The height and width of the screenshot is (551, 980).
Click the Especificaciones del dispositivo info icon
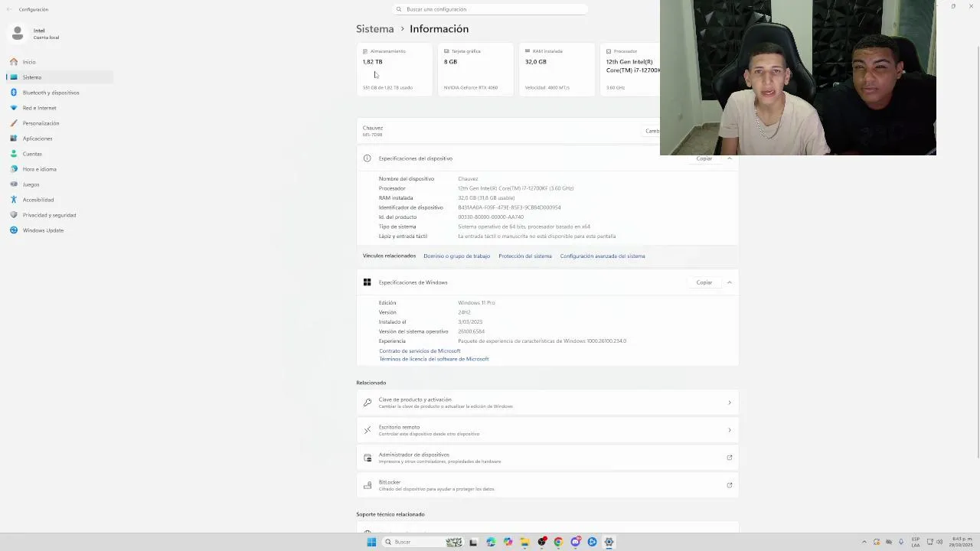[x=367, y=158]
